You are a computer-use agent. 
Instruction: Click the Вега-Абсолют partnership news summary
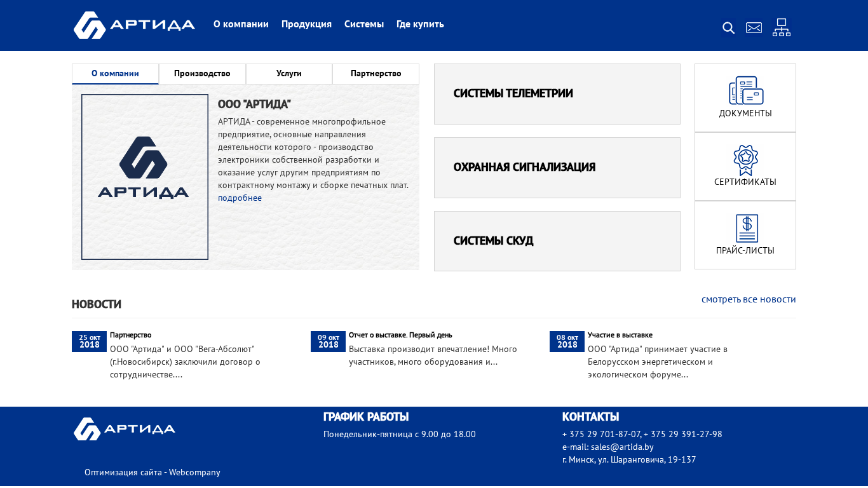click(x=185, y=362)
